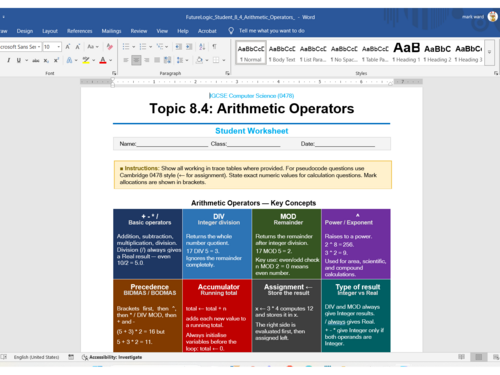This screenshot has width=500, height=375.
Task: Switch to Read Mode view icon
Action: [x=462, y=357]
